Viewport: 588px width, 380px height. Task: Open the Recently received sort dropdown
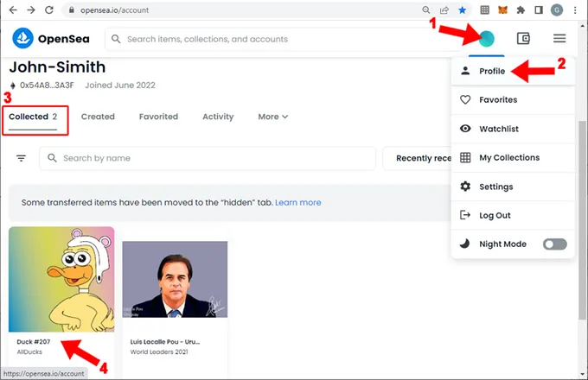(424, 158)
